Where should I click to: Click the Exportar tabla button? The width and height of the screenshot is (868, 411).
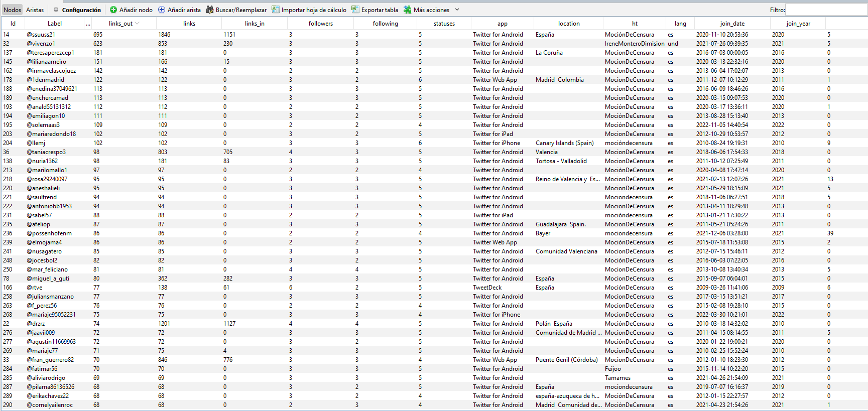(375, 10)
